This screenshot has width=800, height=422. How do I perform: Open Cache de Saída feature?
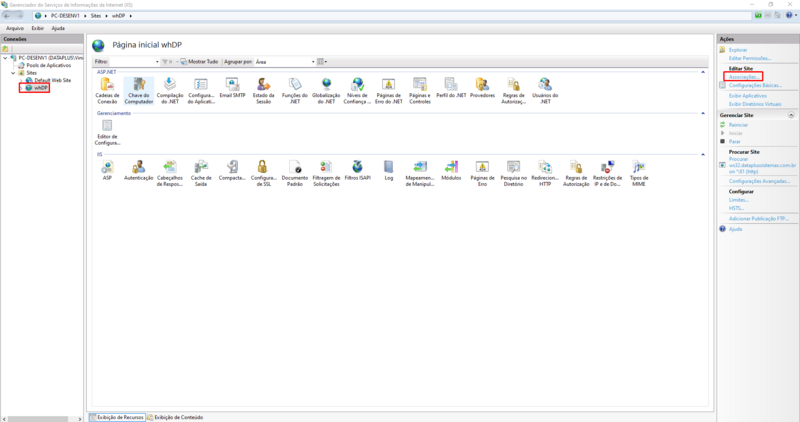(201, 173)
